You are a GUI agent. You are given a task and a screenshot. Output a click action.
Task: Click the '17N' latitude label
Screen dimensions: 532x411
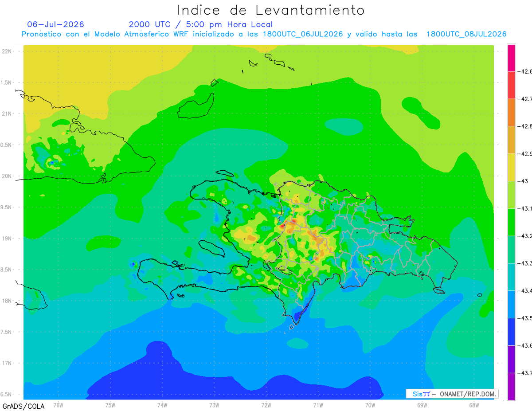pos(7,364)
